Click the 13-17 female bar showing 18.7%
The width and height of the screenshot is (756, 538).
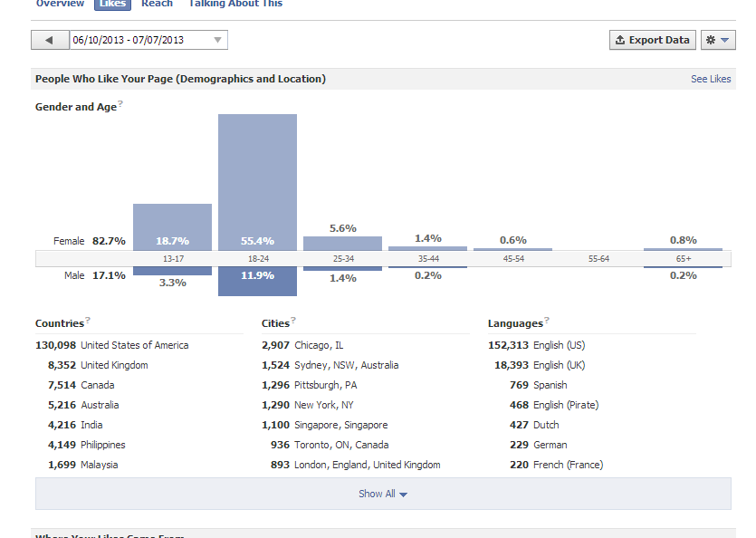click(173, 227)
